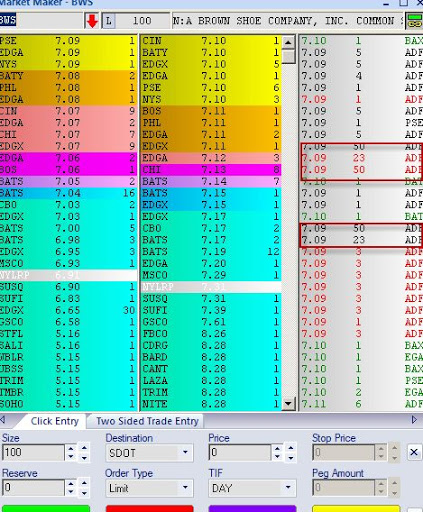Screen dimensions: 423x512
Task: Select the GSCO 7.61 ask row
Action: [x=211, y=322]
